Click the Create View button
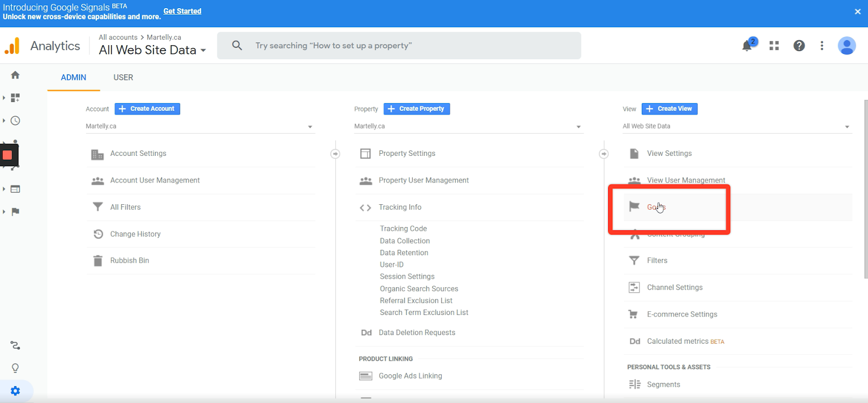 [x=669, y=109]
